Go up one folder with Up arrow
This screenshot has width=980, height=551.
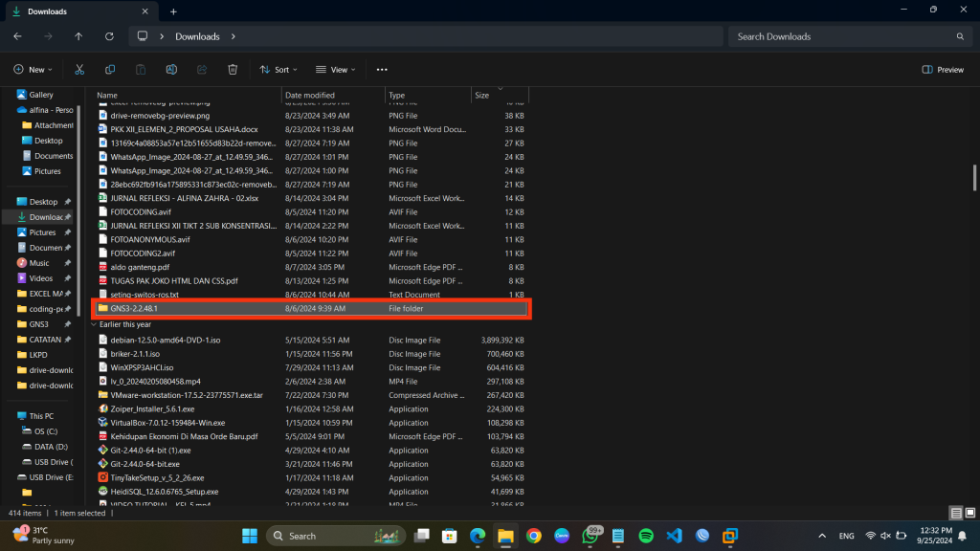pyautogui.click(x=78, y=36)
